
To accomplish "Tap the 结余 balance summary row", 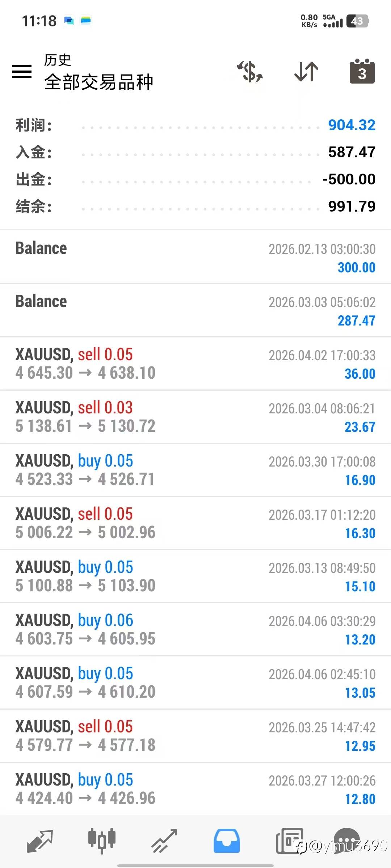I will click(195, 207).
